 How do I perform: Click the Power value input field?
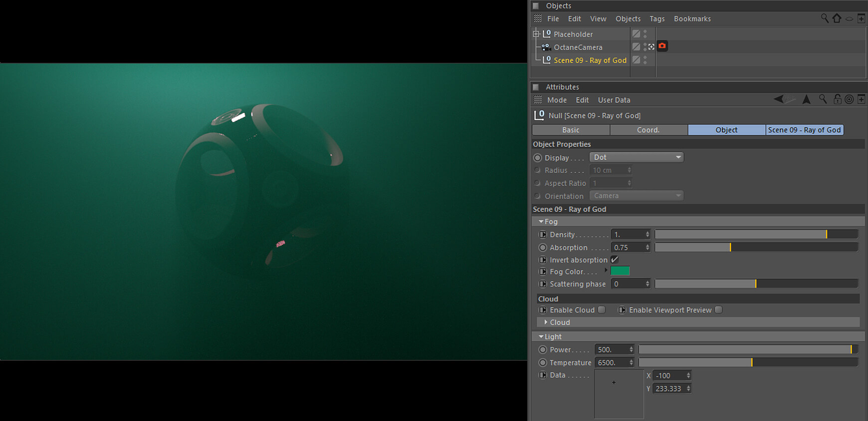click(611, 350)
